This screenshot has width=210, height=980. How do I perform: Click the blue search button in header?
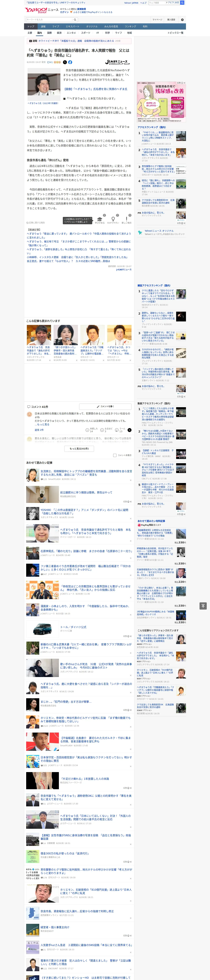(182, 3)
